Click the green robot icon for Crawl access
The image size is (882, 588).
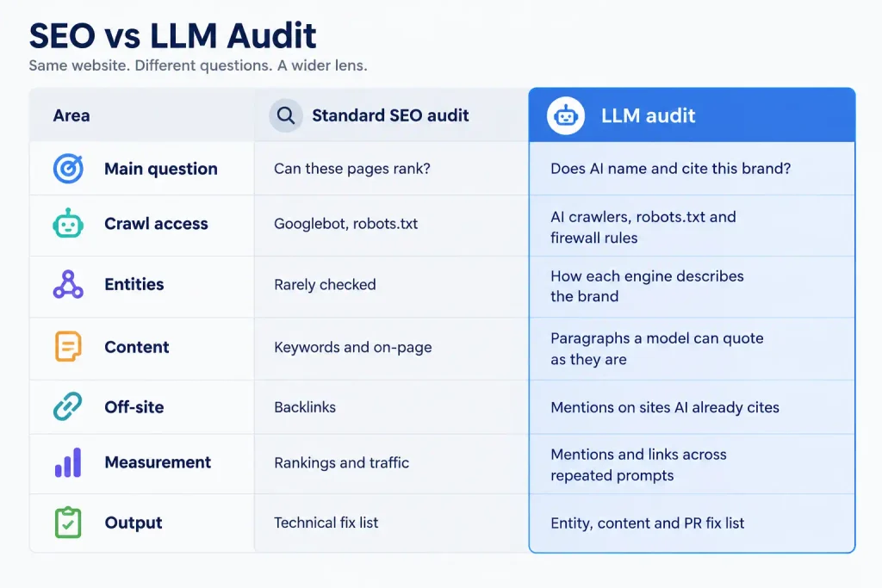tap(68, 223)
